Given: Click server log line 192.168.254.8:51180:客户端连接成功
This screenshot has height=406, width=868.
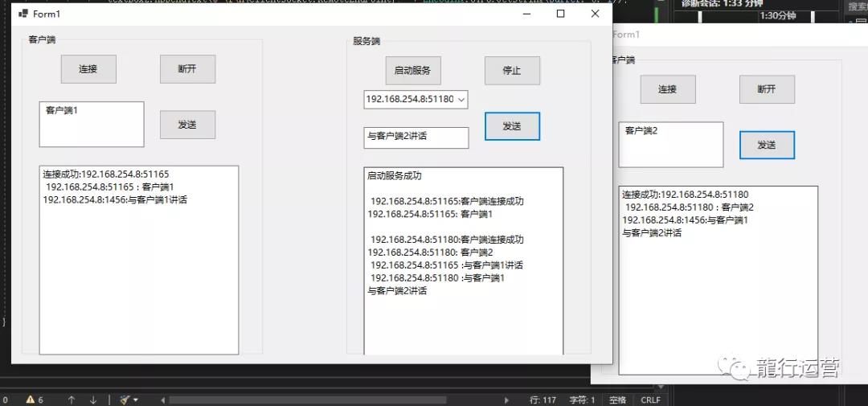Looking at the screenshot, I should point(448,240).
